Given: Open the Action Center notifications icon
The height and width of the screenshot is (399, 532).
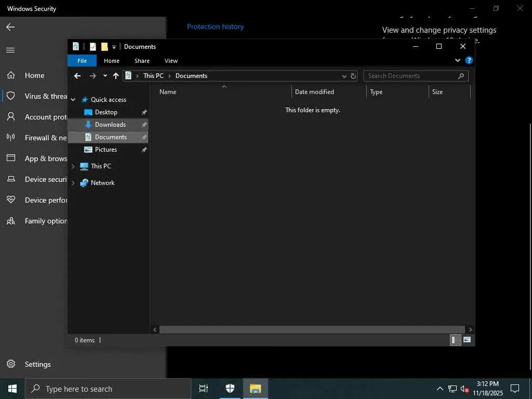Looking at the screenshot, I should 515,389.
